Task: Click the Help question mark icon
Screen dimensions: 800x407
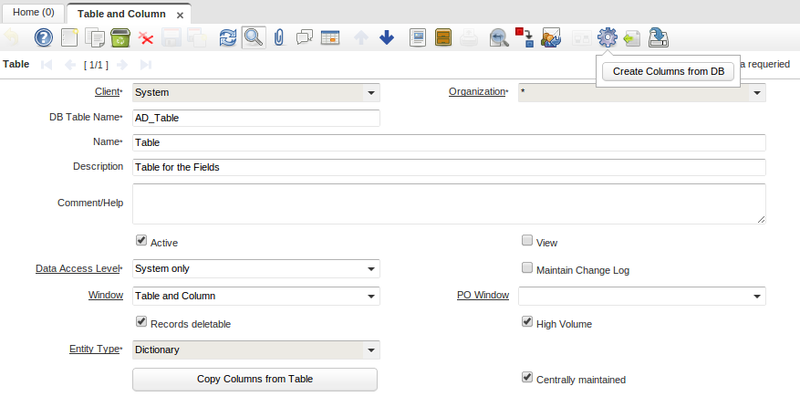Action: [43, 38]
